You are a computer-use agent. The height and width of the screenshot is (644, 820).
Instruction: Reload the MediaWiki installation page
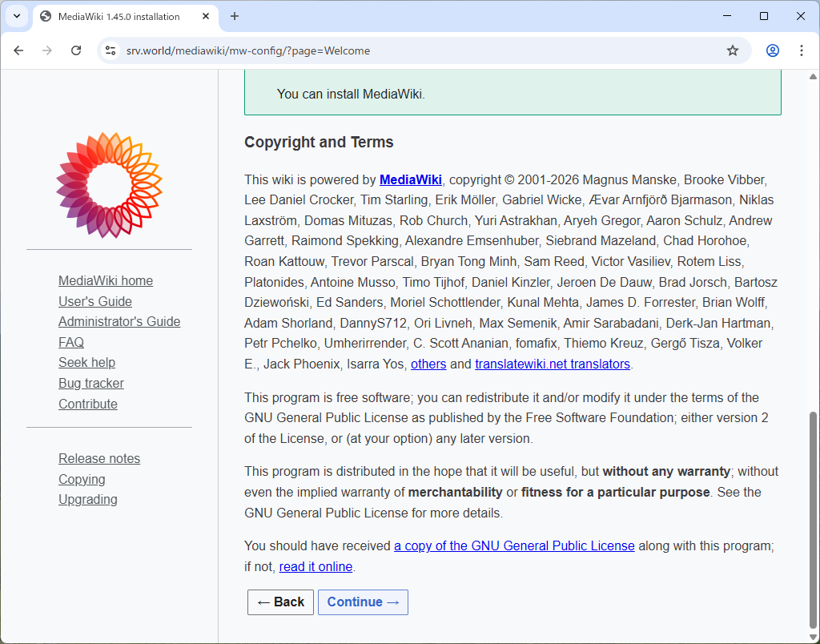coord(76,50)
